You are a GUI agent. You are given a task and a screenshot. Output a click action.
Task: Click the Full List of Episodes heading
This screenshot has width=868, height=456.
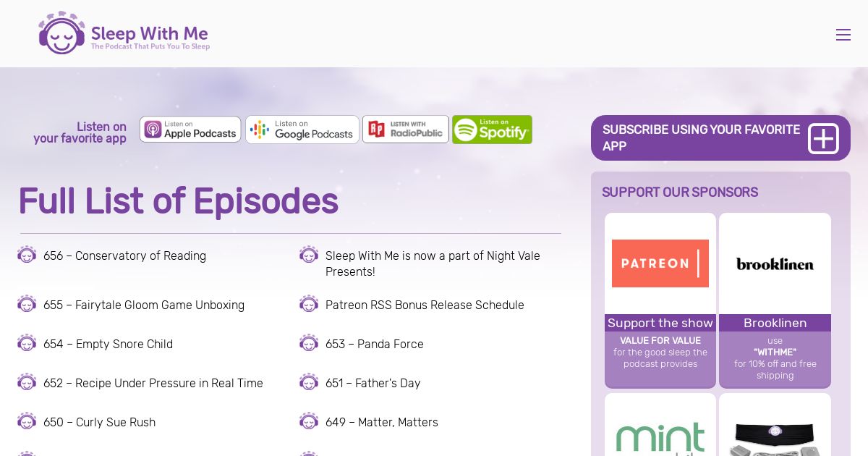pyautogui.click(x=178, y=200)
